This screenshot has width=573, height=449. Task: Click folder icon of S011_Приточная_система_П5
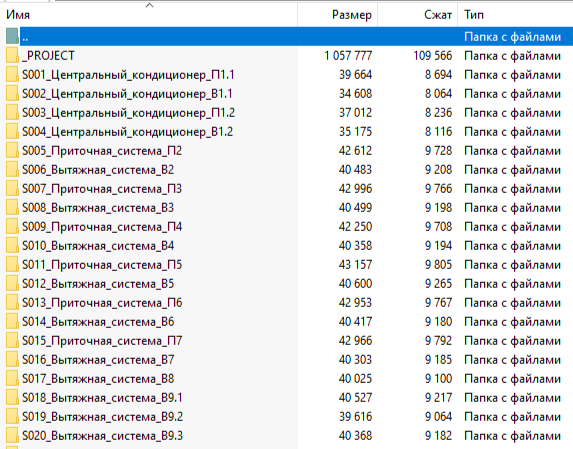coord(12,265)
